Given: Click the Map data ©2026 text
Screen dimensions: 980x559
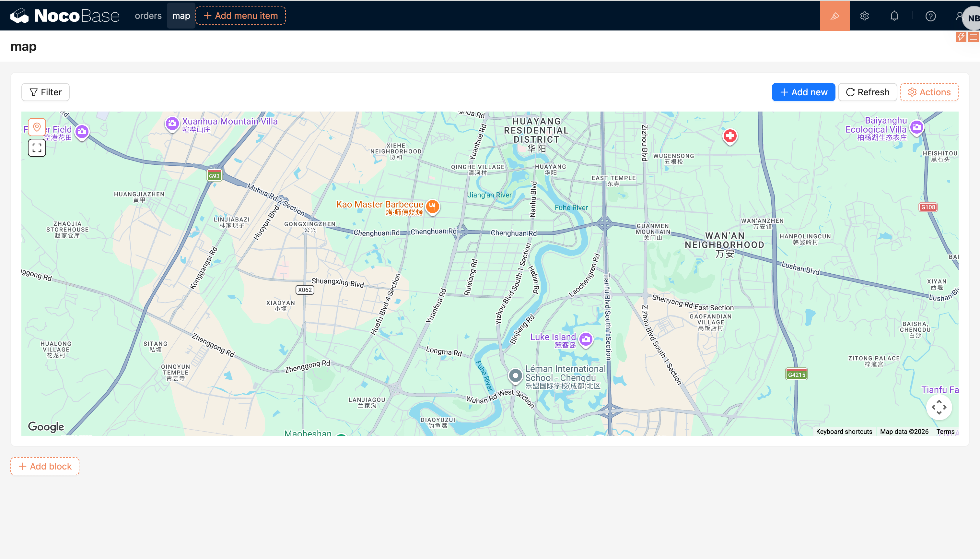Looking at the screenshot, I should (x=904, y=432).
